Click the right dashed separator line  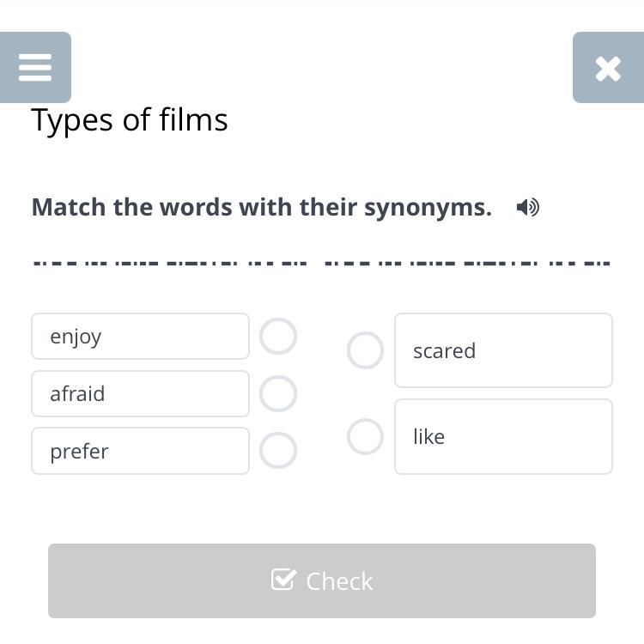467,264
